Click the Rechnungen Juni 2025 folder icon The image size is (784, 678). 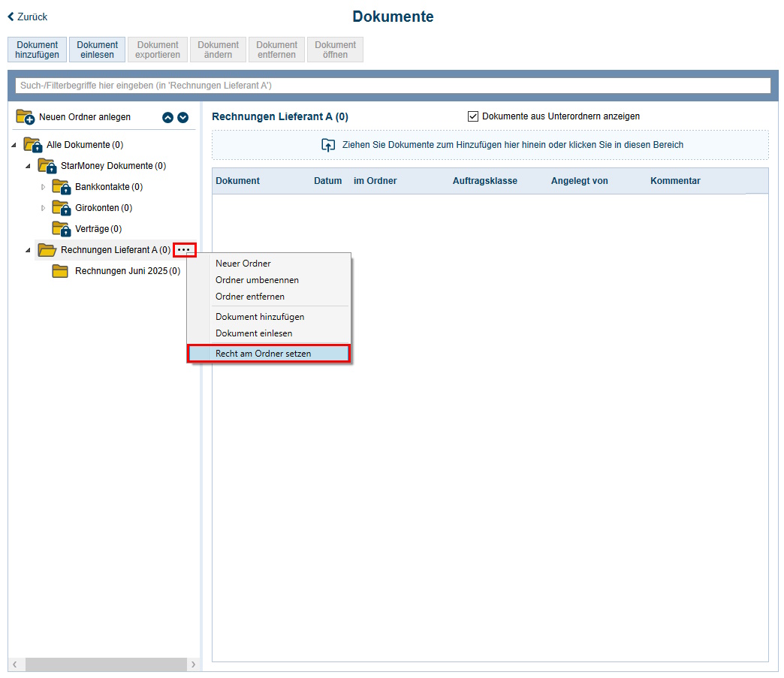tap(61, 271)
